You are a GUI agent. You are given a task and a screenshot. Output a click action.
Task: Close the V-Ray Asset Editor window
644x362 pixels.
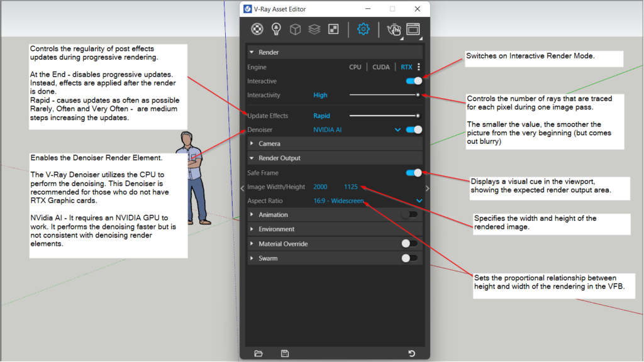(x=418, y=9)
